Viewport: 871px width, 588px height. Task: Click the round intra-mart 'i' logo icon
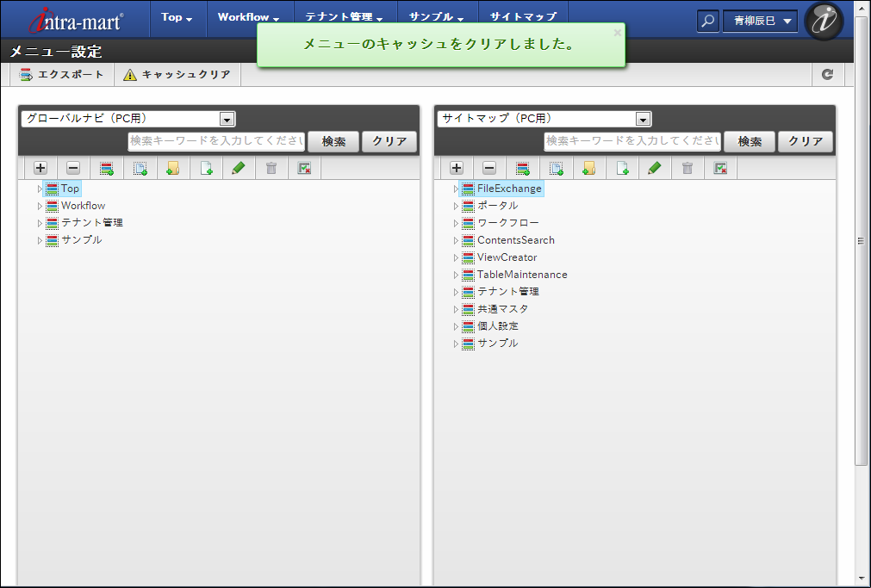824,21
